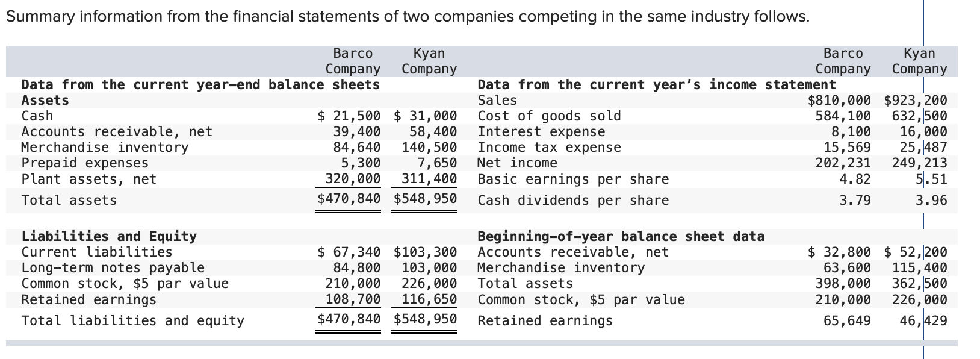The width and height of the screenshot is (980, 359).
Task: Click the Basic earnings per share label
Action: [x=573, y=178]
